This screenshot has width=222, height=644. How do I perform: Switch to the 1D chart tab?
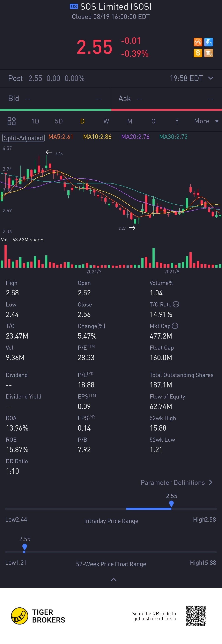[35, 121]
